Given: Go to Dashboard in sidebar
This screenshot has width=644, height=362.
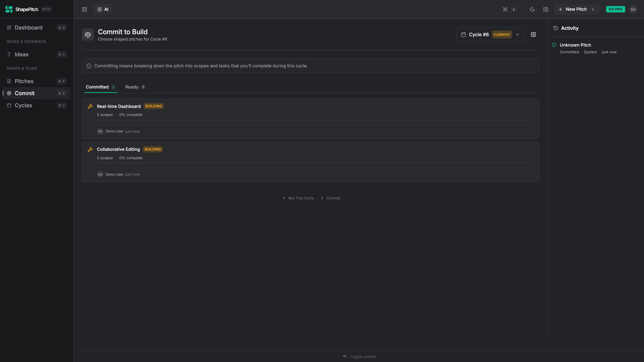Looking at the screenshot, I should click(x=29, y=27).
